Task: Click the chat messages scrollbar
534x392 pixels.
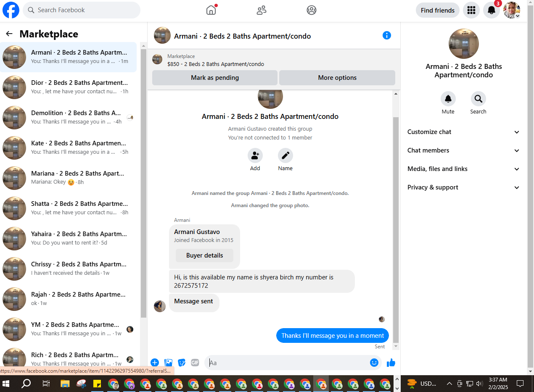Action: pos(396,229)
